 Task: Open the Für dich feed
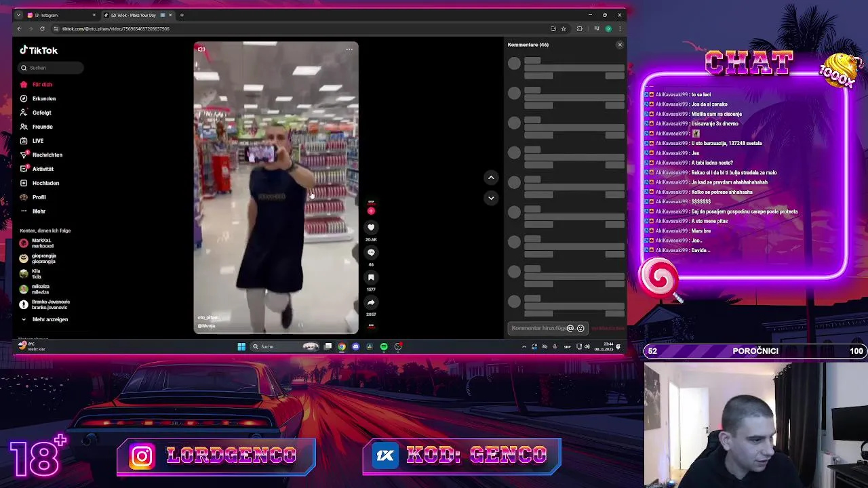click(42, 85)
